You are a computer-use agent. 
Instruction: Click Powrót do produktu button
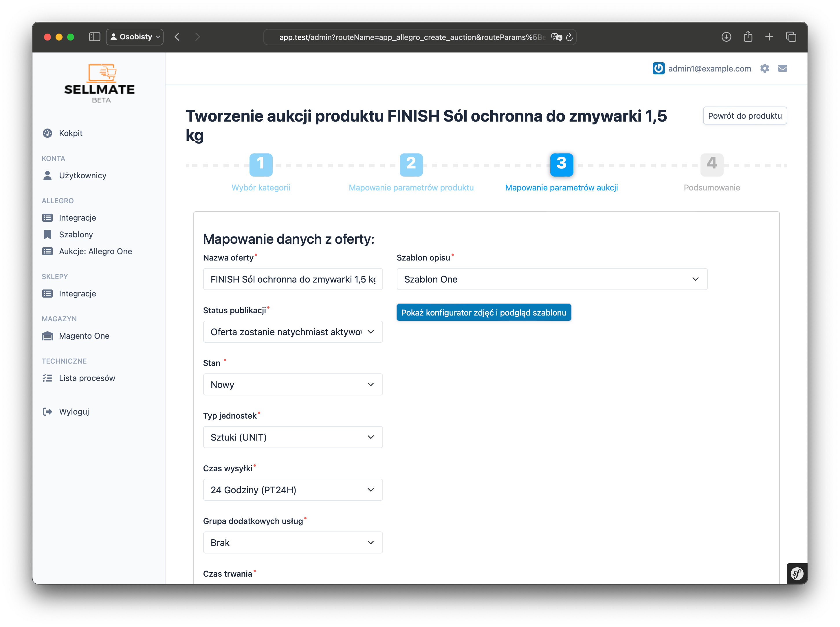click(x=745, y=116)
